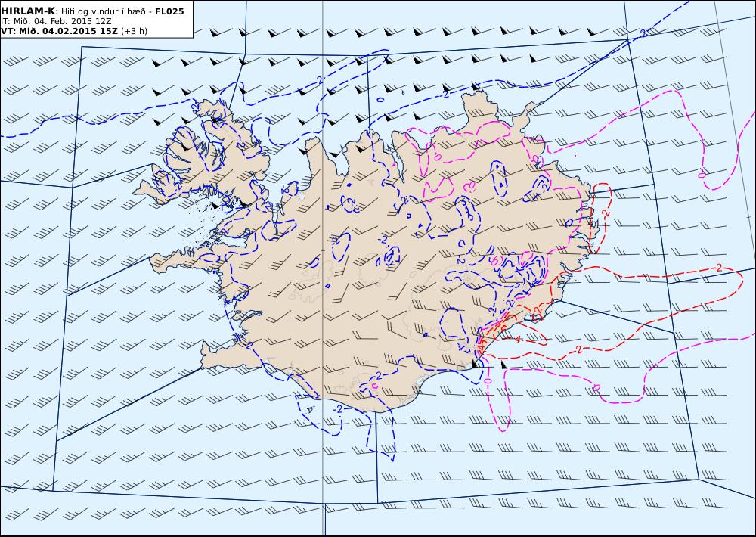Click the '(+3 h)' forecast offset text

point(134,31)
